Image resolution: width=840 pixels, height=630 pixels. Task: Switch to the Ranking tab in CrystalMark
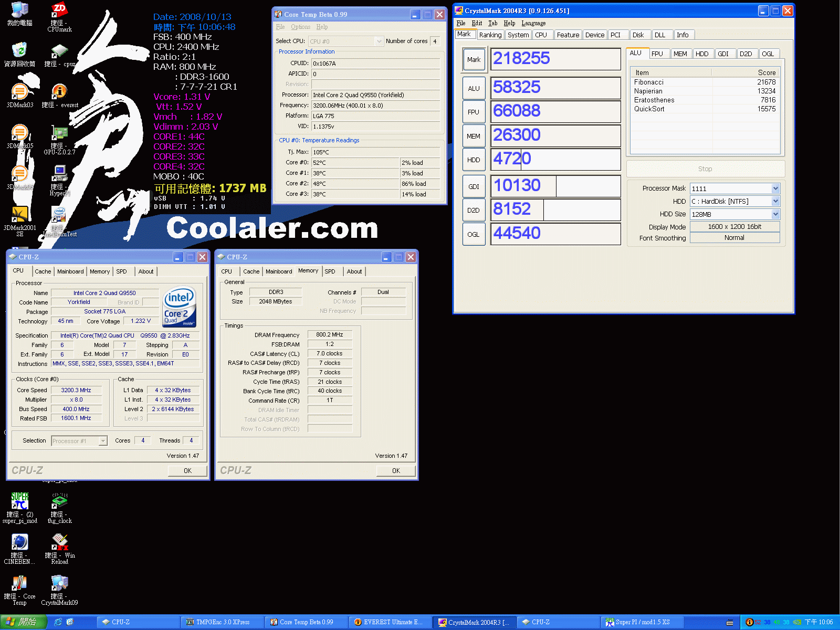[490, 35]
